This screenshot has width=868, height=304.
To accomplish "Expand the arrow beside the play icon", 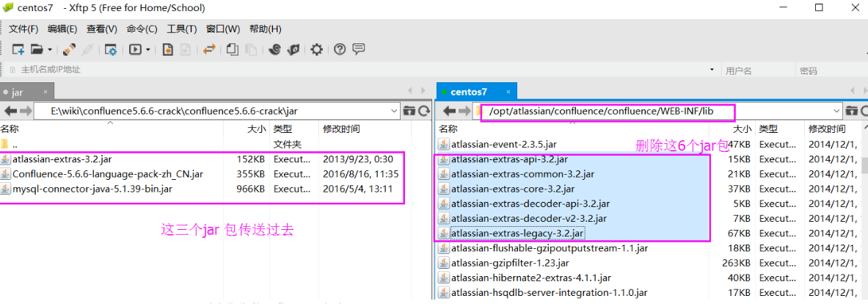I will (148, 50).
